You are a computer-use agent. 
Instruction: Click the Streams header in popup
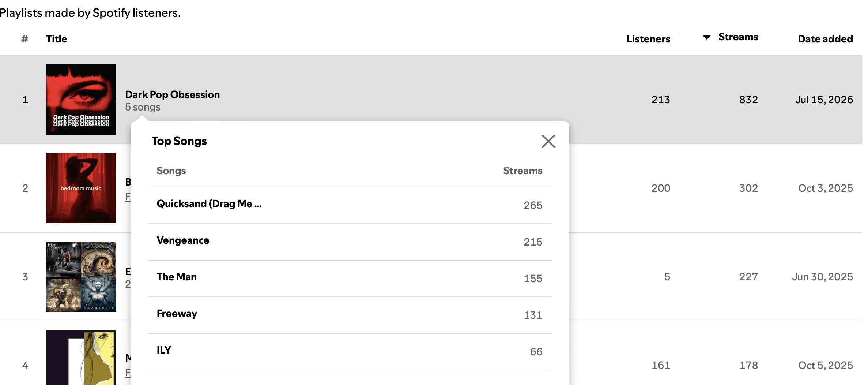click(x=522, y=171)
